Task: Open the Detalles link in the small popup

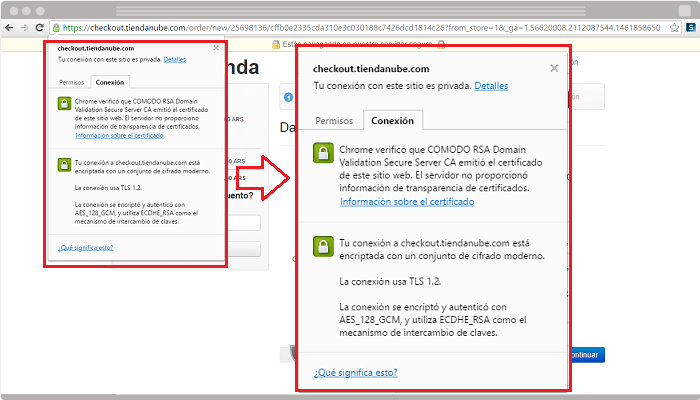Action: click(175, 59)
